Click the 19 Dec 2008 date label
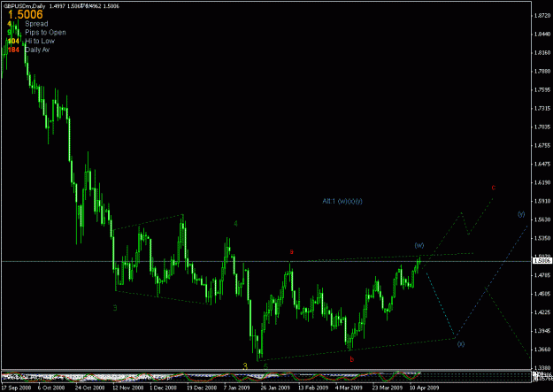Screen dimensions: 553x392 pyautogui.click(x=202, y=388)
